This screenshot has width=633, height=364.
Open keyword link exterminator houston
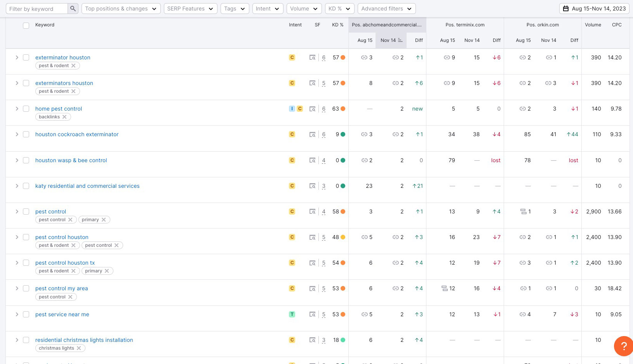pyautogui.click(x=63, y=57)
